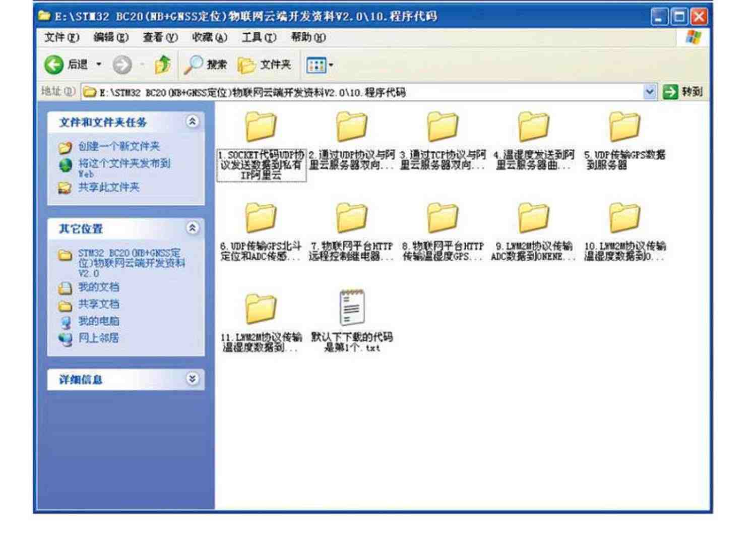
Task: Open the Views dropdown button
Action: [320, 65]
